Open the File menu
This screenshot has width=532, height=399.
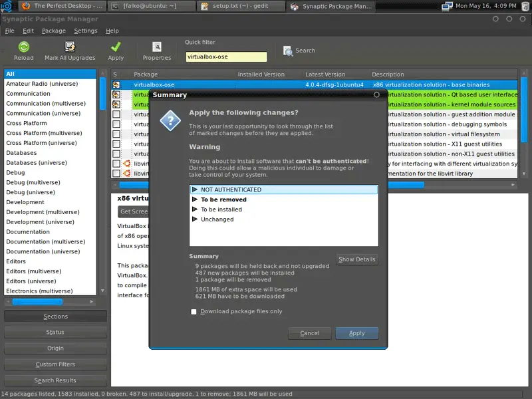click(x=9, y=31)
